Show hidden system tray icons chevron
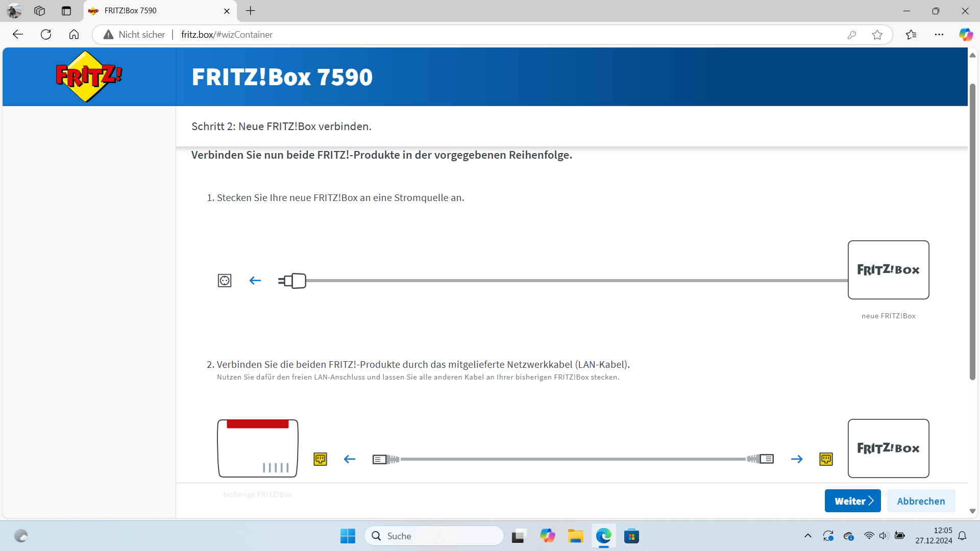 807,536
